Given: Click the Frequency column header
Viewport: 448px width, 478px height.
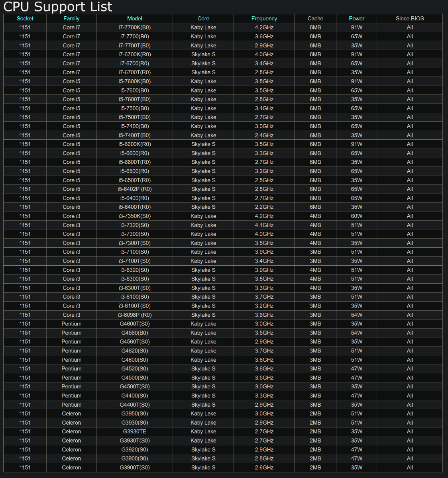Looking at the screenshot, I should click(x=264, y=18).
